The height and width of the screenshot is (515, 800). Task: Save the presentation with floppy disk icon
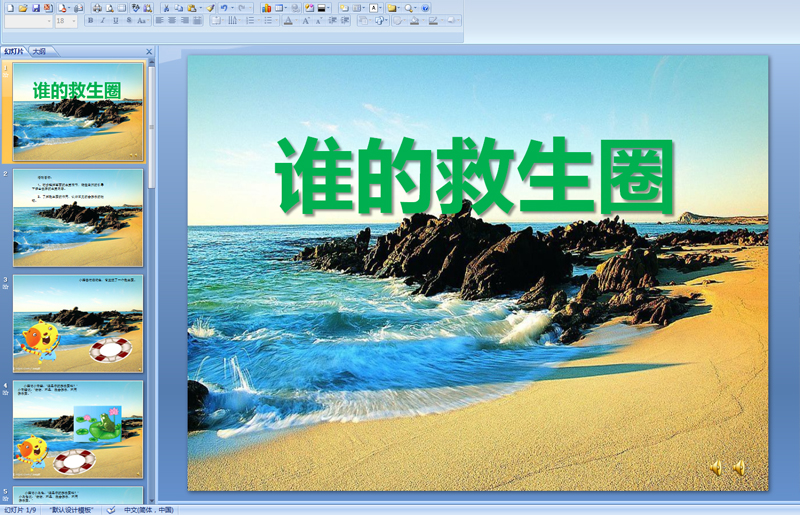(36, 8)
